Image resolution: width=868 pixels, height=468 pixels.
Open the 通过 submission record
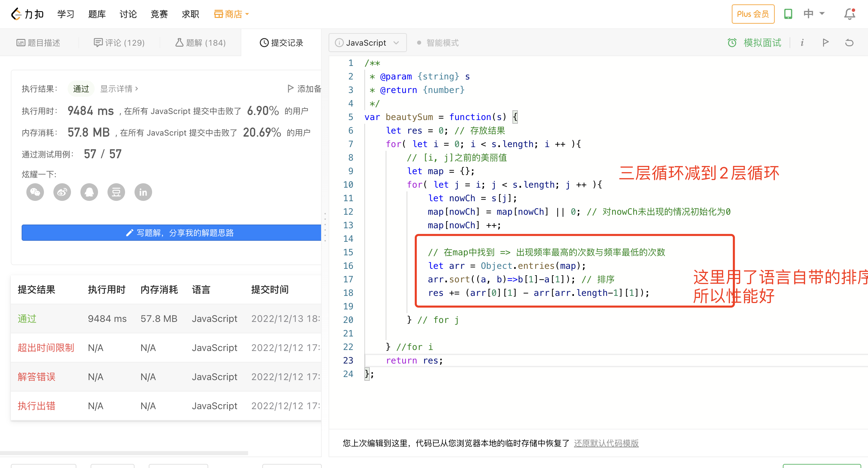[x=27, y=319]
